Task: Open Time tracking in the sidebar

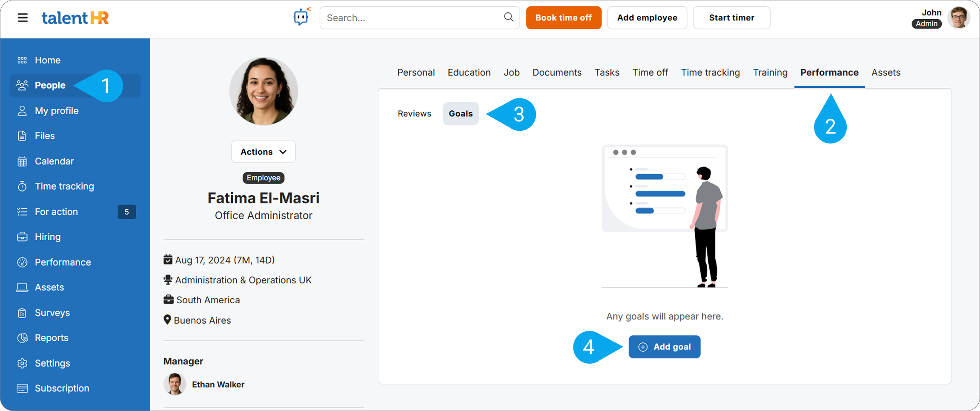Action: pos(64,187)
